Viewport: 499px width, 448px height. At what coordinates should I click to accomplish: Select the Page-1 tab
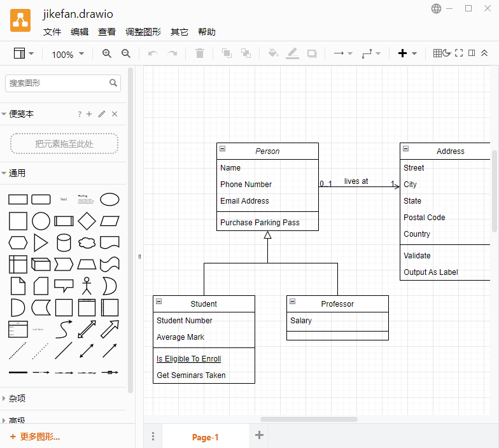205,438
